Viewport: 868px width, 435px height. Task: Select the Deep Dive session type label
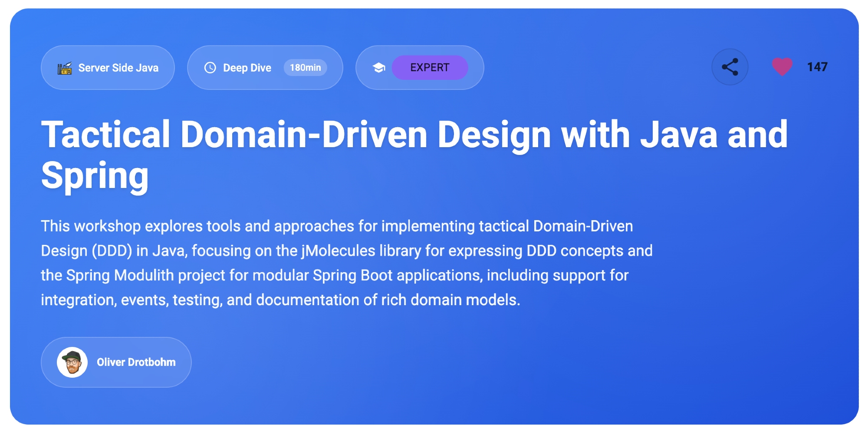click(x=247, y=68)
